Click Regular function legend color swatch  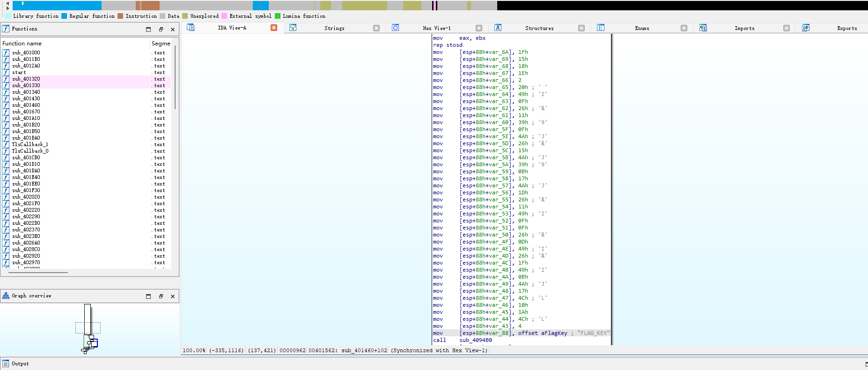[x=64, y=16]
